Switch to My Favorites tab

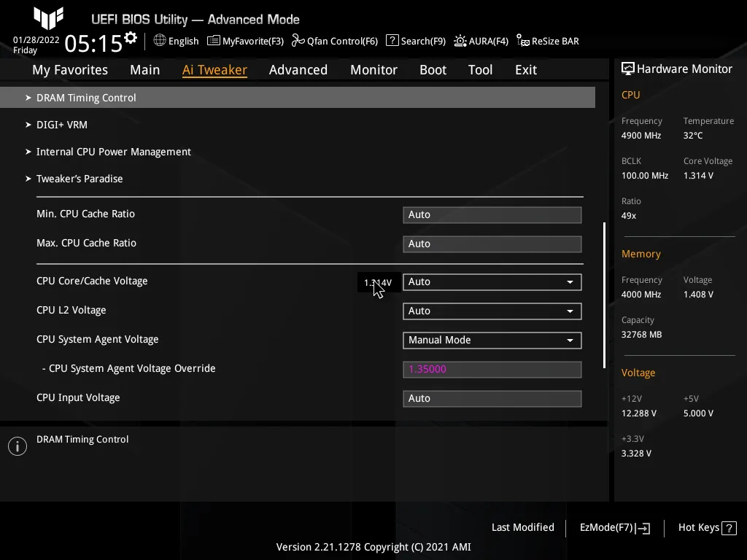70,70
